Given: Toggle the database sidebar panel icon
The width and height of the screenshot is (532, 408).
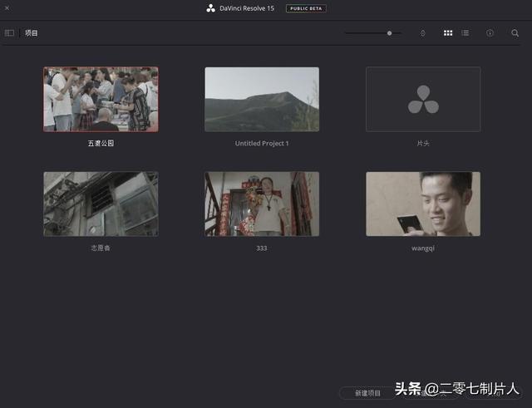Looking at the screenshot, I should 10,33.
